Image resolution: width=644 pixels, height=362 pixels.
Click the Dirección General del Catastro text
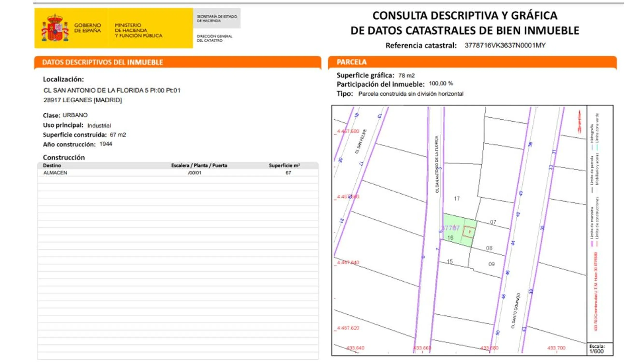click(214, 38)
